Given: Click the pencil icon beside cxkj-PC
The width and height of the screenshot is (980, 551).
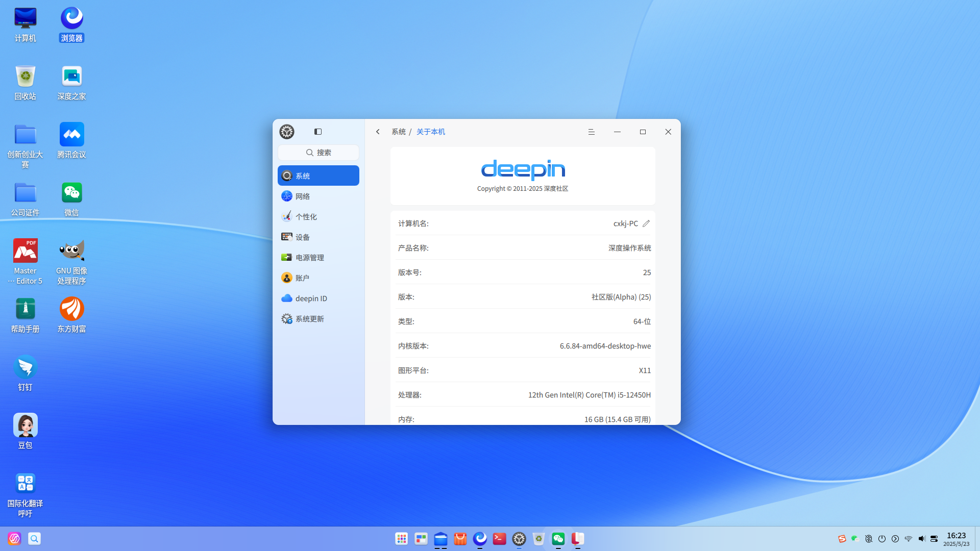Looking at the screenshot, I should click(646, 223).
